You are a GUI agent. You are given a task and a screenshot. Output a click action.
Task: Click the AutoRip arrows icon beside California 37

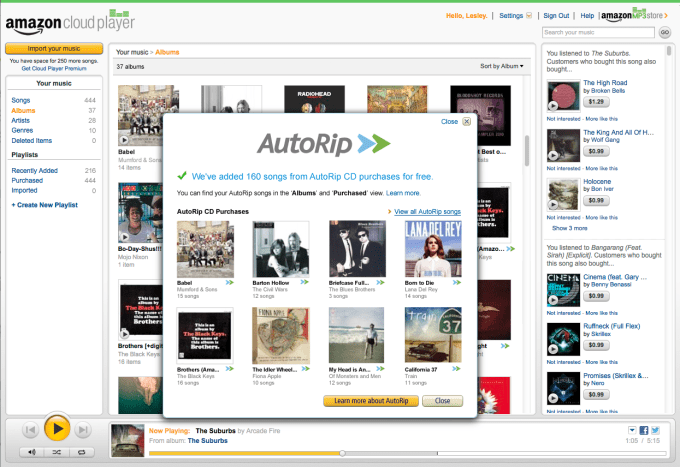point(456,369)
